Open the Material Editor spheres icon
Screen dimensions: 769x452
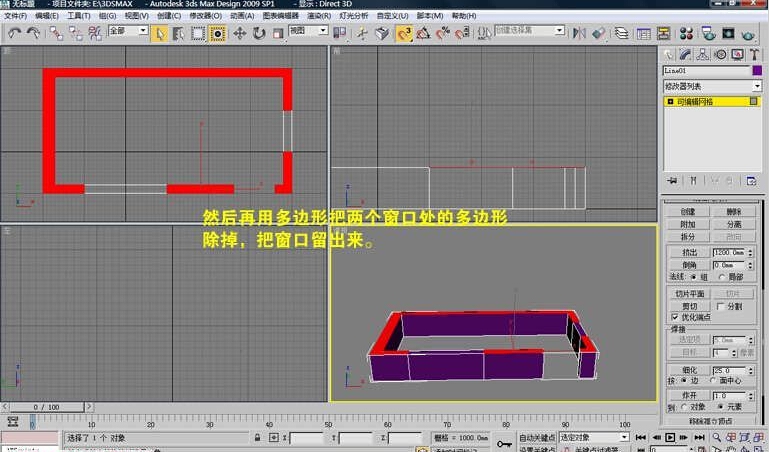pos(686,33)
